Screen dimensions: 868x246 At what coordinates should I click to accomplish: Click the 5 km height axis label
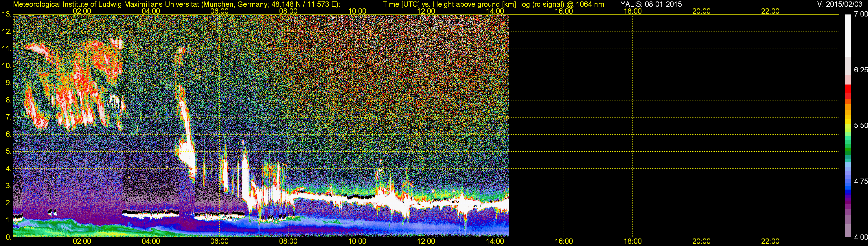(x=8, y=151)
